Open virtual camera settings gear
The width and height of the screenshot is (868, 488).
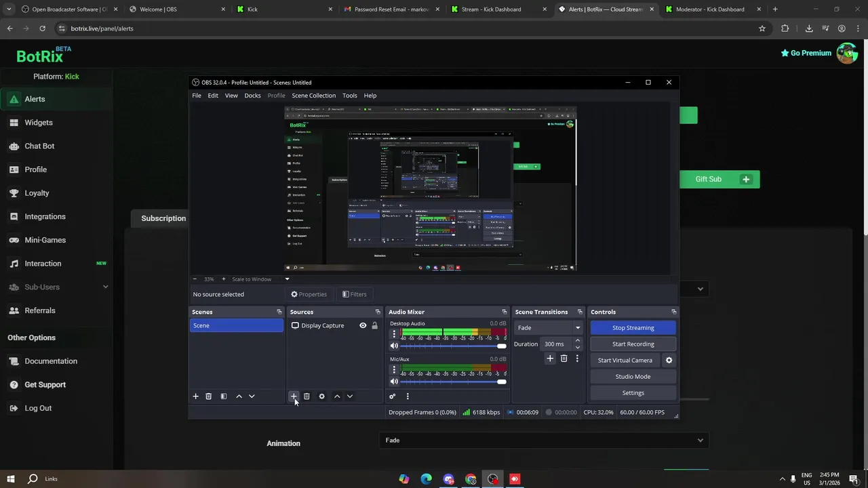[669, 361]
